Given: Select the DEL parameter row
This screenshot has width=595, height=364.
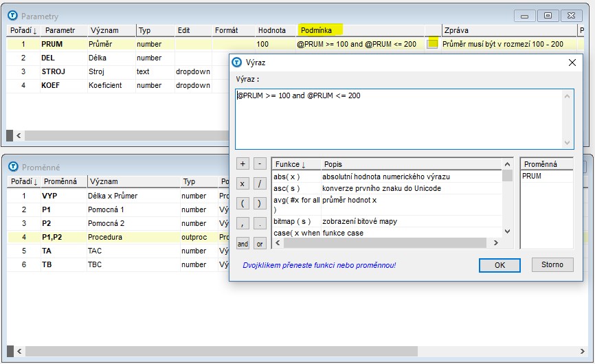Looking at the screenshot, I should (x=117, y=58).
